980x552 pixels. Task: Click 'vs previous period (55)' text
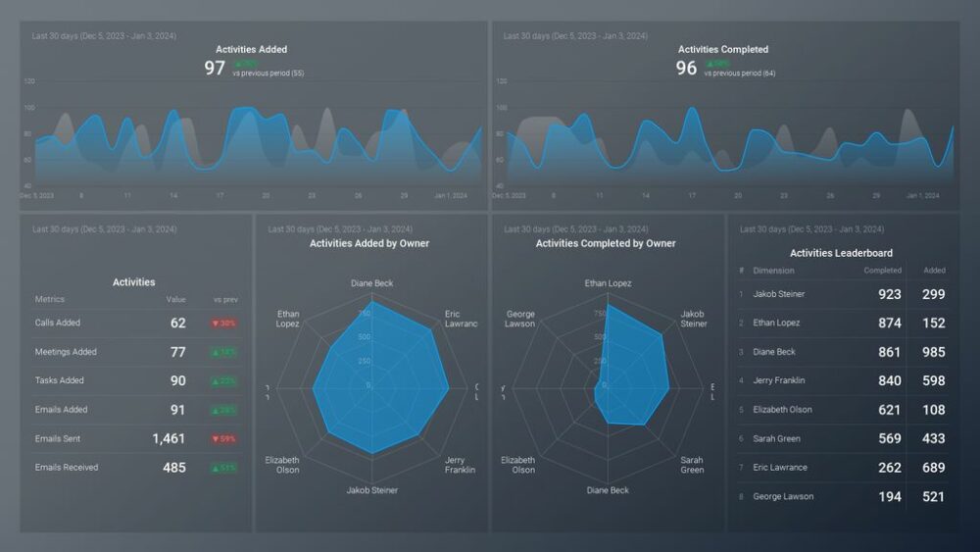[269, 74]
